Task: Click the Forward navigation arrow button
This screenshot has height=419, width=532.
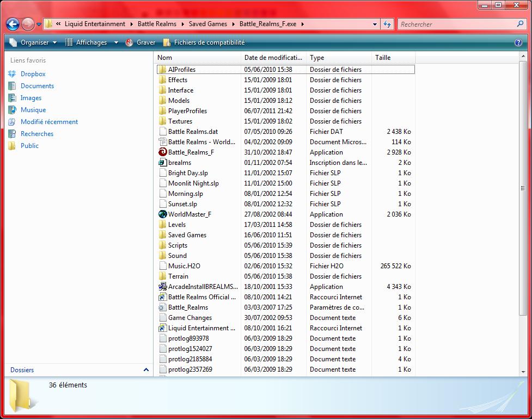Action: click(28, 24)
